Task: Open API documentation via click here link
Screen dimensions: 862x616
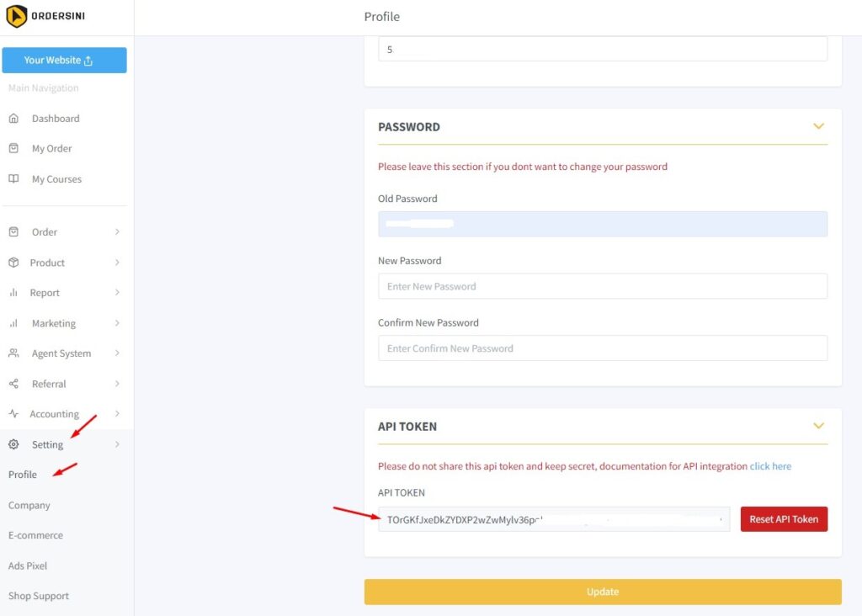Action: tap(770, 466)
